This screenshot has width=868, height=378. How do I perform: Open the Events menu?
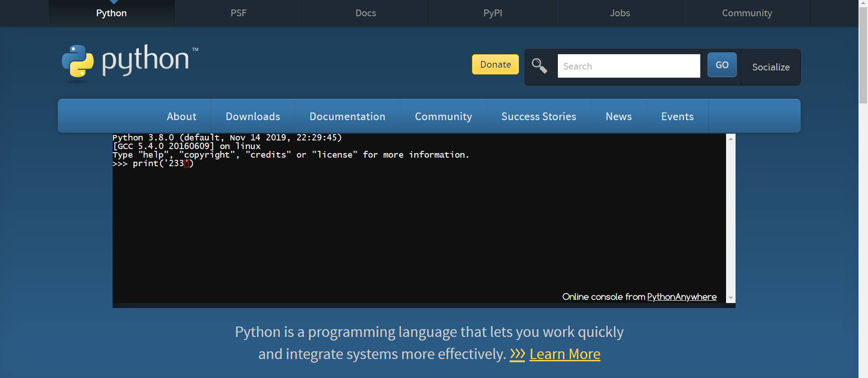click(678, 117)
